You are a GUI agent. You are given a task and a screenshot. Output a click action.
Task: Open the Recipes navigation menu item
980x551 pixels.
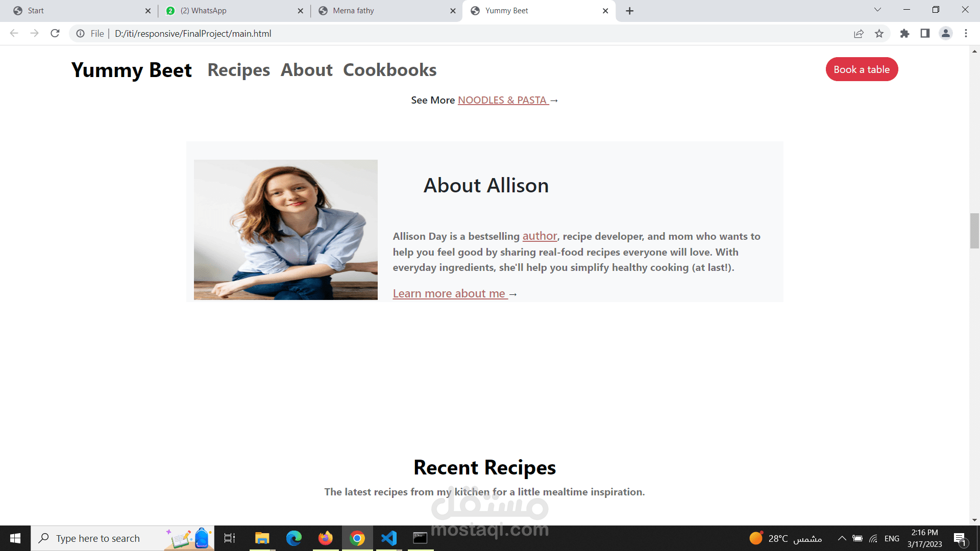[238, 70]
